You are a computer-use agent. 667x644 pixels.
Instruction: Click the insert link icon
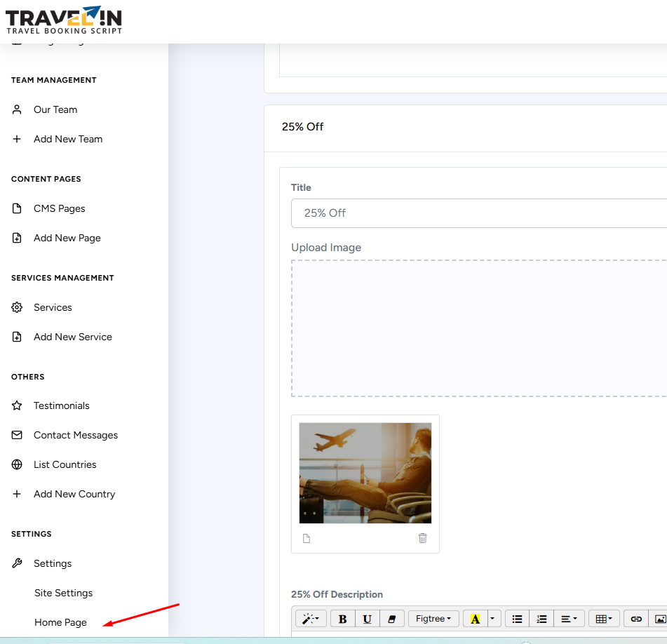point(636,619)
